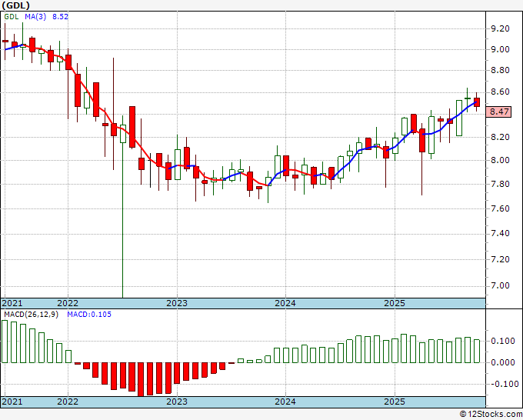The height and width of the screenshot is (420, 523).
Task: Click the 0.100 MACD axis label
Action: point(503,341)
